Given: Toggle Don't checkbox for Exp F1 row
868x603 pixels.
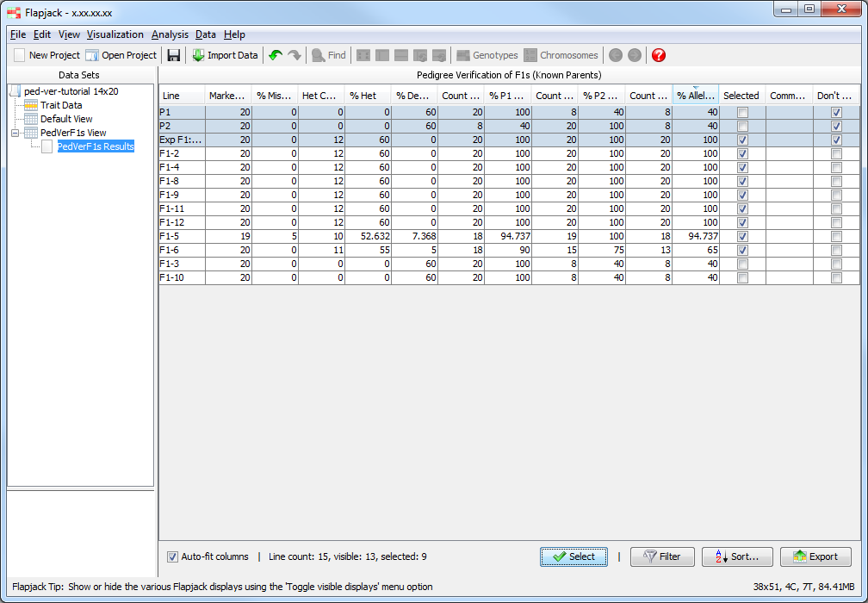Looking at the screenshot, I should pyautogui.click(x=836, y=140).
